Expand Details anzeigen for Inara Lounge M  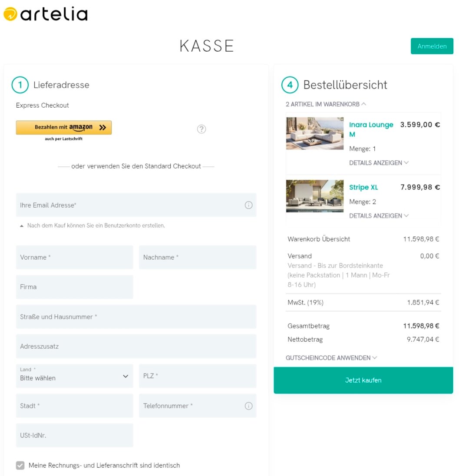pos(379,163)
